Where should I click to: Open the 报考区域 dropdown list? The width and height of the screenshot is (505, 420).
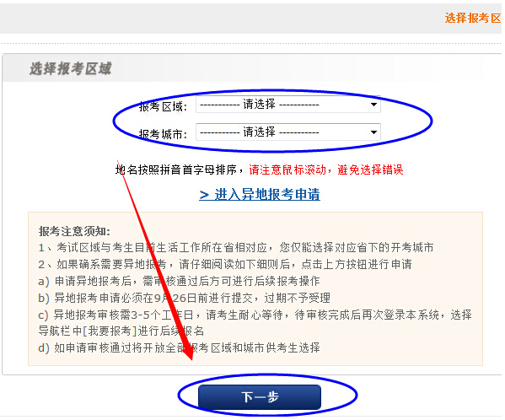click(x=288, y=105)
